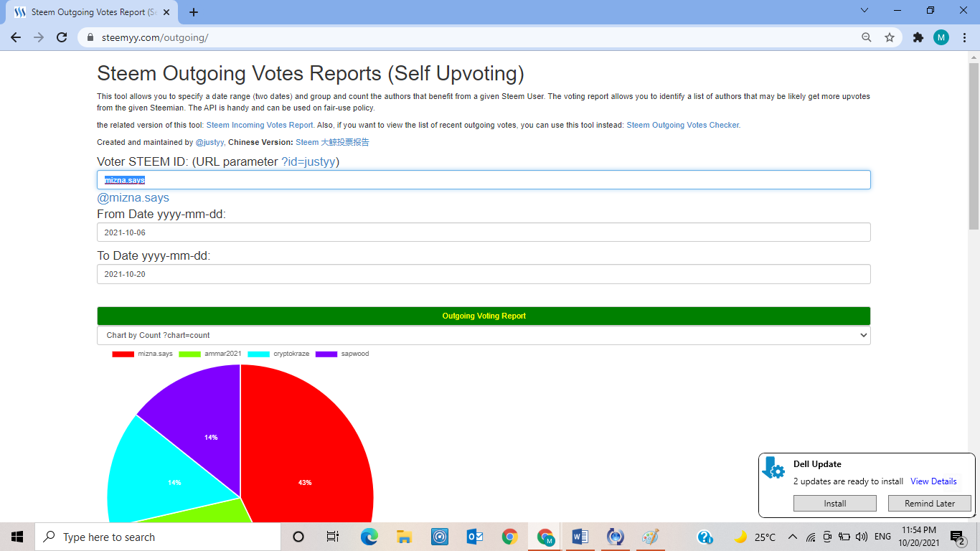This screenshot has height=551, width=980.
Task: Click the ENG language indicator
Action: (x=882, y=537)
